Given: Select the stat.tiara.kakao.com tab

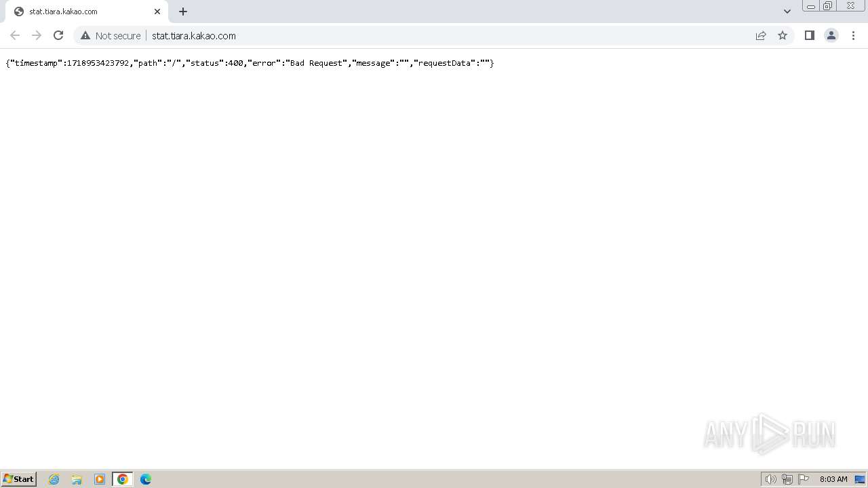Looking at the screenshot, I should (x=86, y=12).
